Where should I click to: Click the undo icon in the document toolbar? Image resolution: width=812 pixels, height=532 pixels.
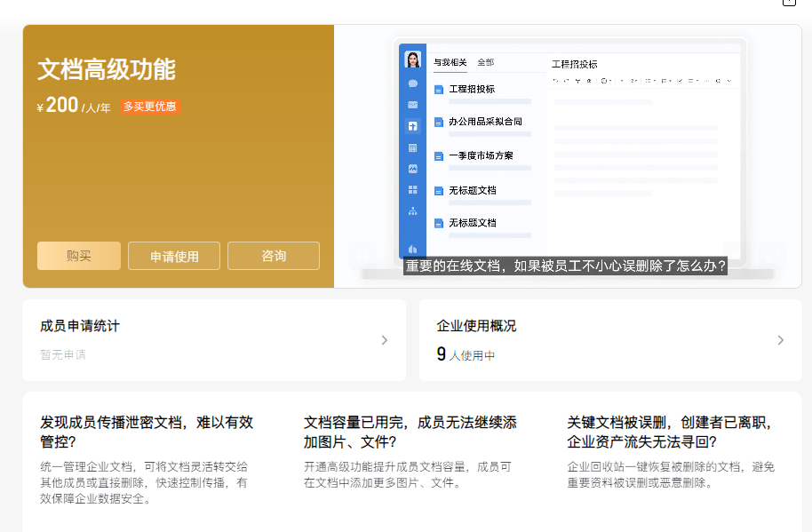coord(554,81)
